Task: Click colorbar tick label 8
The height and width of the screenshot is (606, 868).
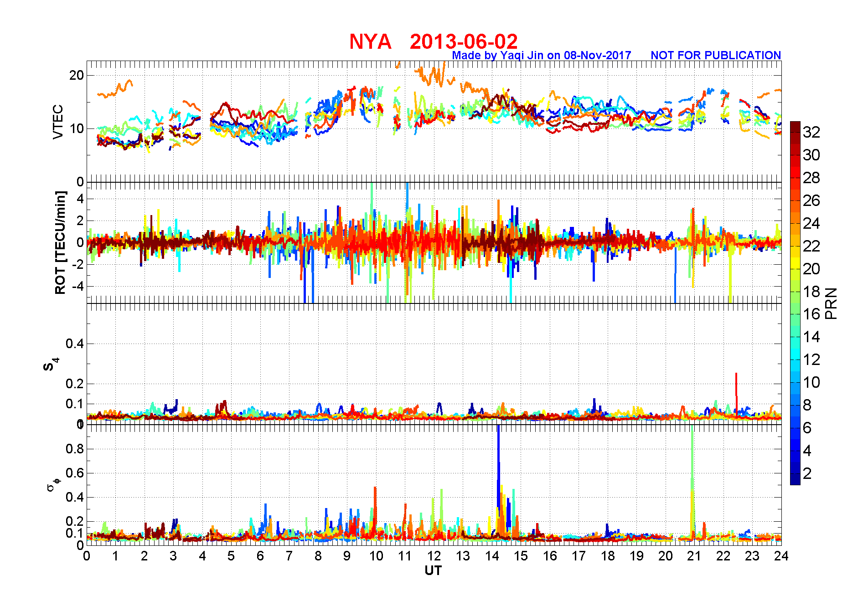Action: (807, 405)
